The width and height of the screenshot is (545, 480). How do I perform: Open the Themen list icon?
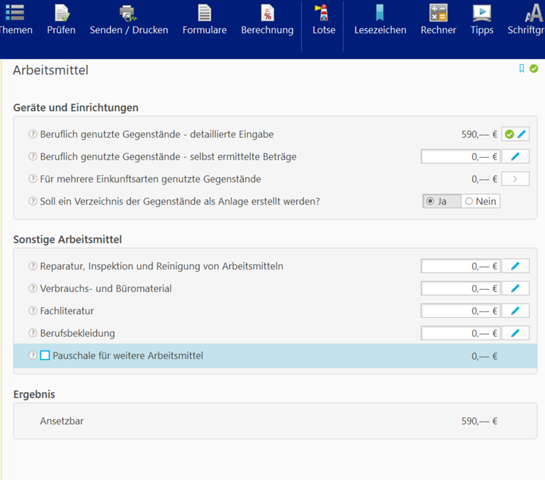point(15,13)
